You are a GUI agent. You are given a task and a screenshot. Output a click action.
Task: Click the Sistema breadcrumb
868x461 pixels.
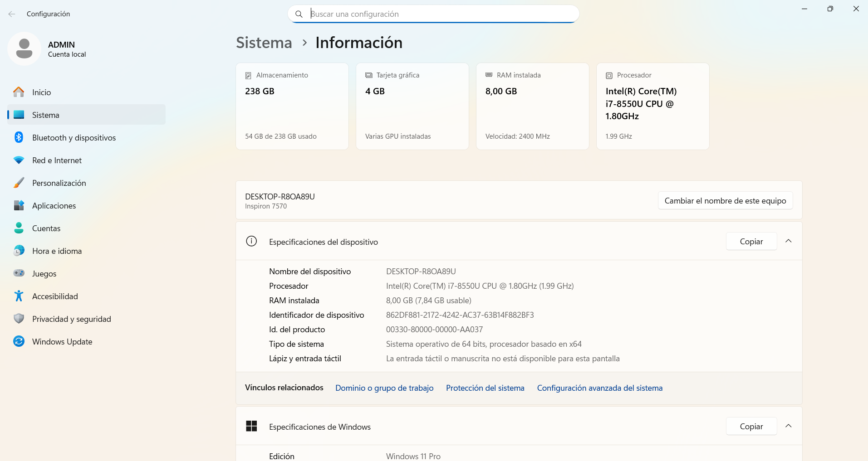264,43
